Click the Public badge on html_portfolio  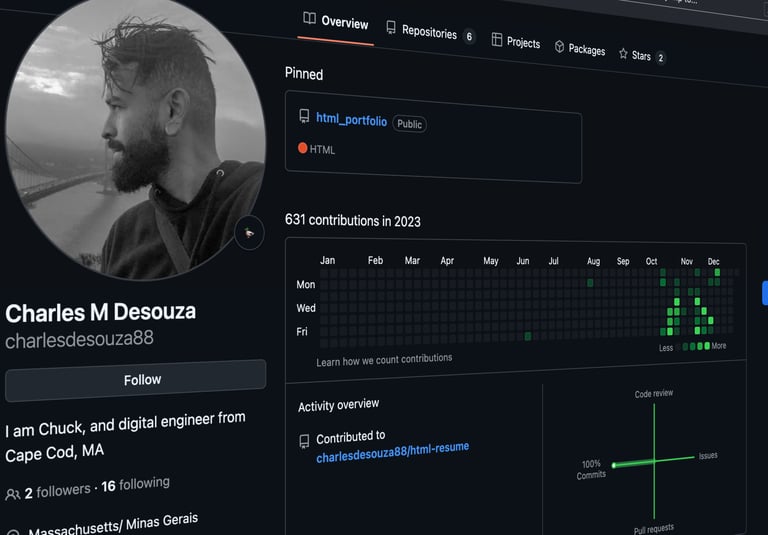409,124
